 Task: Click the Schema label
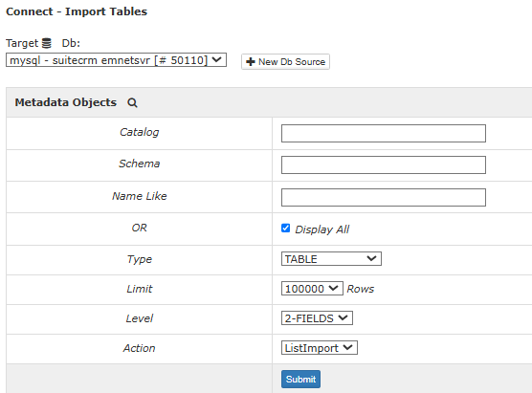click(x=139, y=164)
